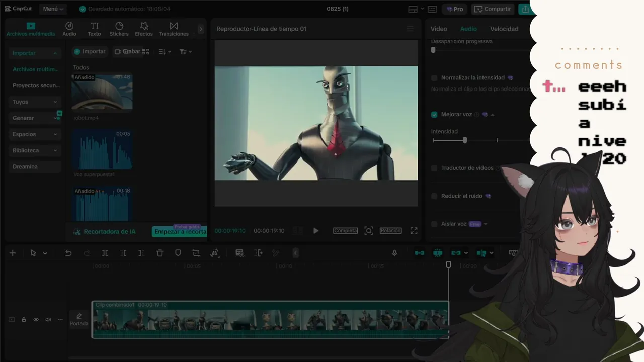Click the Grabar record button

(127, 51)
